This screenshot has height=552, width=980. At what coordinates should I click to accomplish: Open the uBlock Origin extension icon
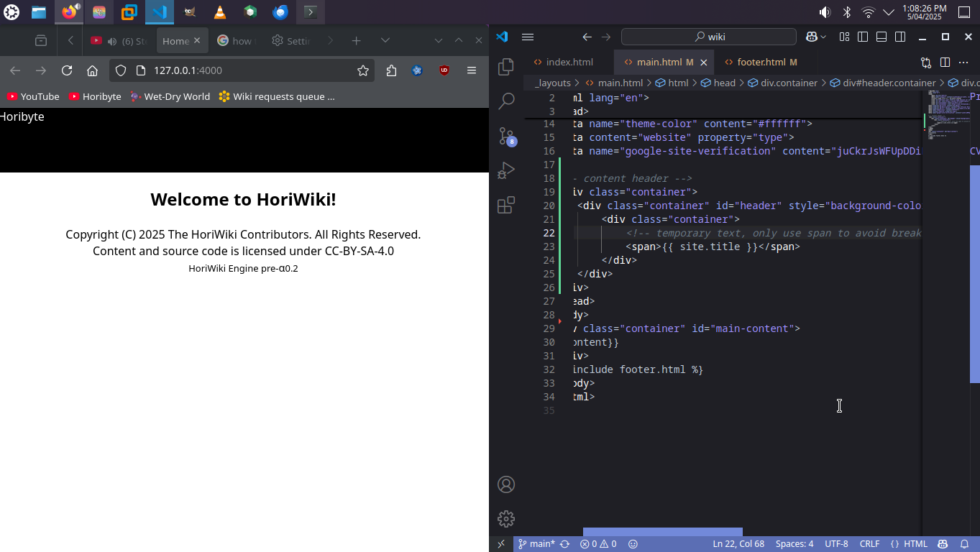pos(444,70)
